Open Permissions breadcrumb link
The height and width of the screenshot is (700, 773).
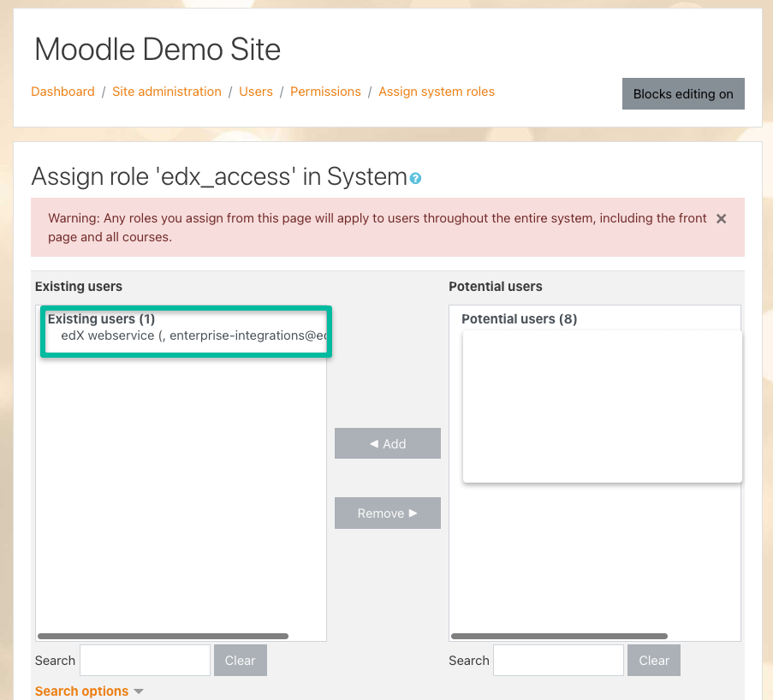pyautogui.click(x=325, y=92)
